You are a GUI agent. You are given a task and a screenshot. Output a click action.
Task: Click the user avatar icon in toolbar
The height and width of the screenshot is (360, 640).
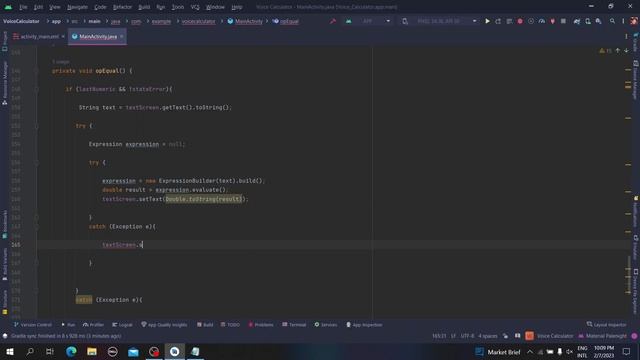[x=634, y=21]
